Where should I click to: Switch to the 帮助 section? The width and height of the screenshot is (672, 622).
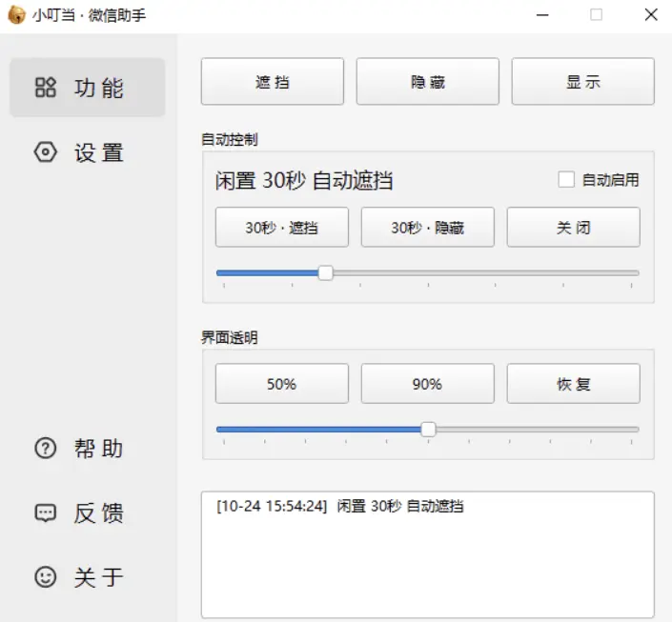pyautogui.click(x=98, y=449)
